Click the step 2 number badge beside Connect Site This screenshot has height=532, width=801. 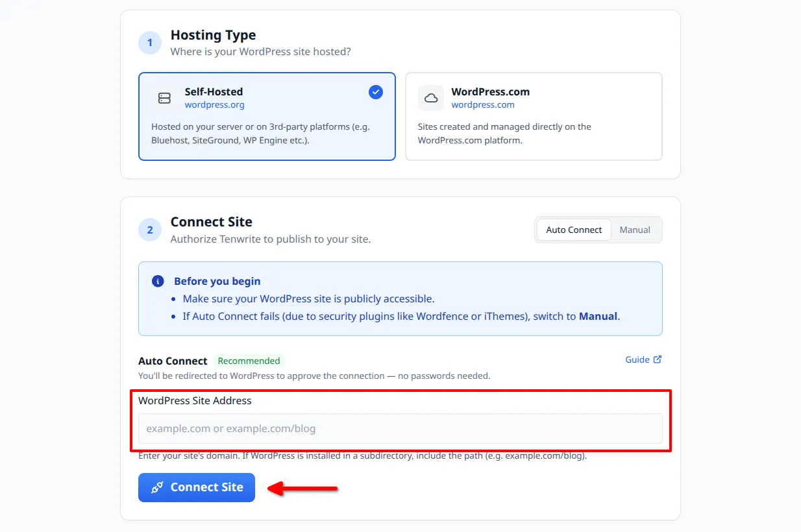(x=150, y=230)
